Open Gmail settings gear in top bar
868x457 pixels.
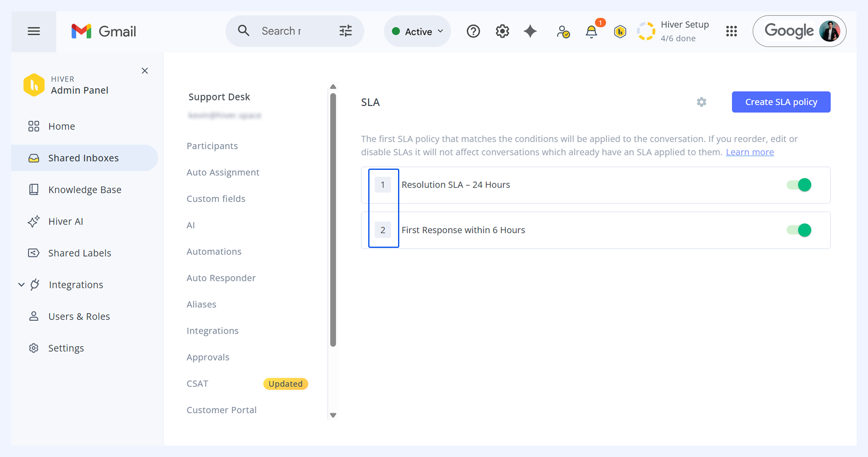502,31
